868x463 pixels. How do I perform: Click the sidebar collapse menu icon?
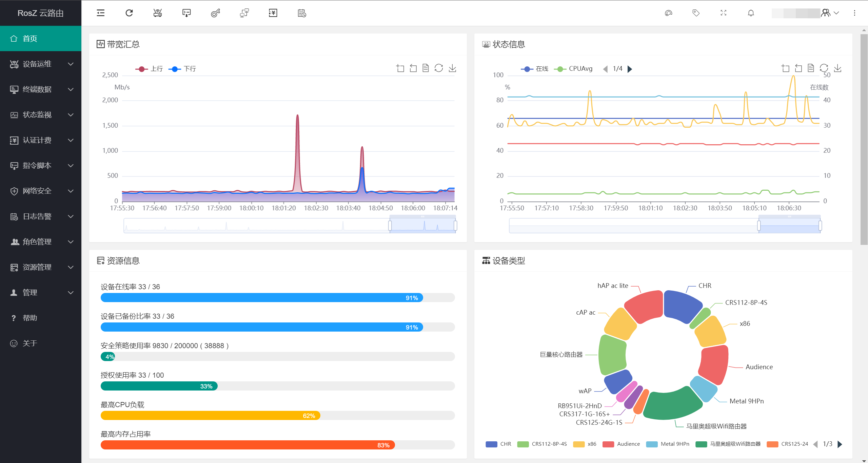(101, 13)
